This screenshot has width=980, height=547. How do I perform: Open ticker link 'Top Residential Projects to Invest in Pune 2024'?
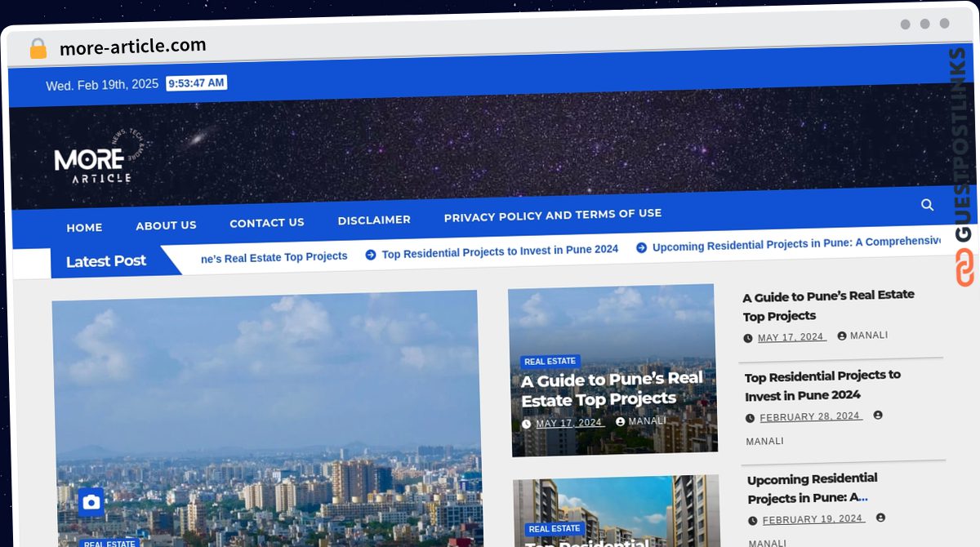point(500,251)
